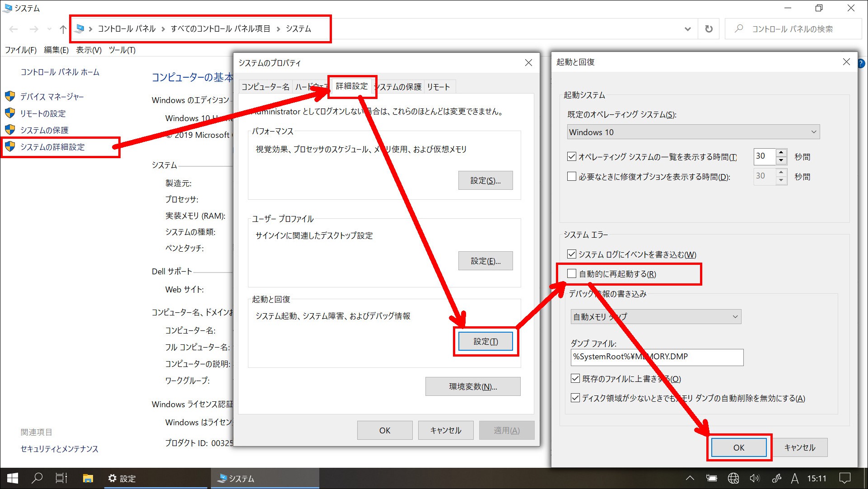Click OK in システムのプロパティ dialog

[385, 431]
